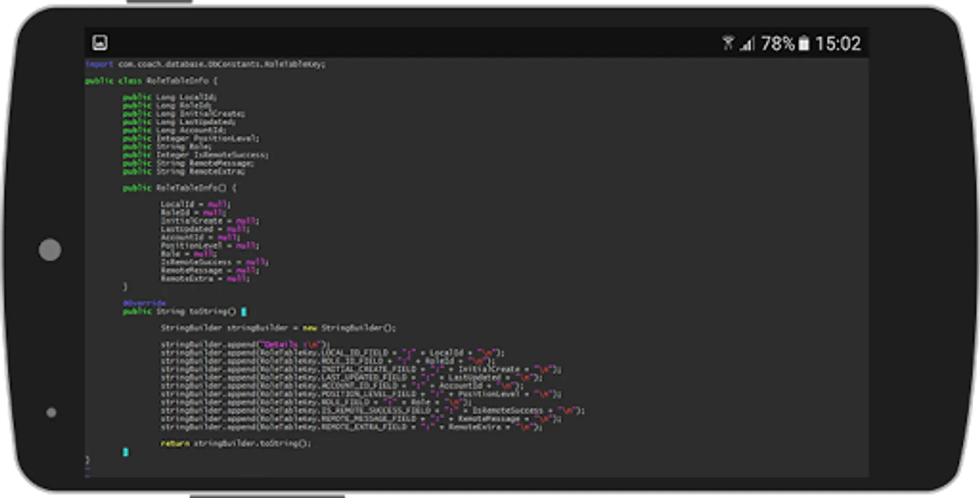Click the 'public String RemoteExtra;' declaration
The width and height of the screenshot is (980, 498).
point(184,172)
